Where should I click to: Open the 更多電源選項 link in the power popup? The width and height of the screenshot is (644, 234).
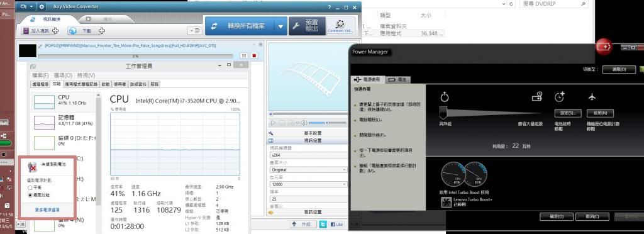pos(47,209)
